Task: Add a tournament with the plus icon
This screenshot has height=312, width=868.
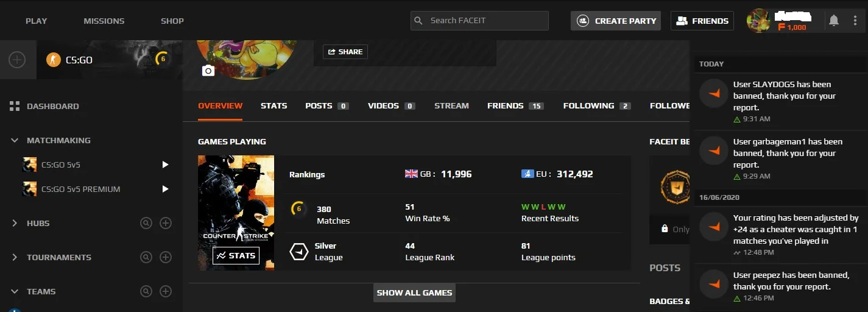Action: tap(166, 257)
